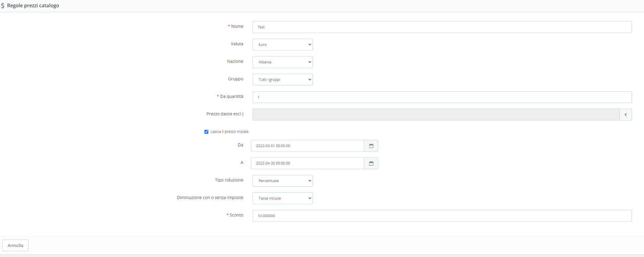The width and height of the screenshot is (644, 257).
Task: Expand the Tipo riduzione dropdown
Action: coord(282,181)
